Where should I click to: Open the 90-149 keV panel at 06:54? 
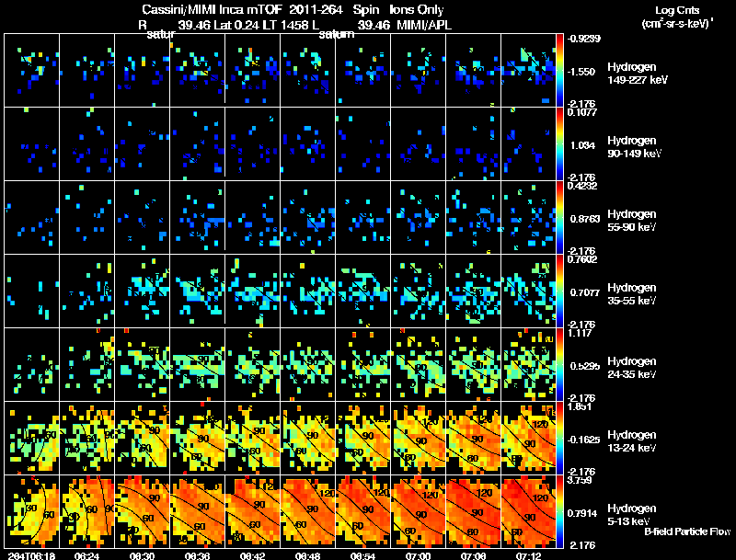(x=362, y=143)
